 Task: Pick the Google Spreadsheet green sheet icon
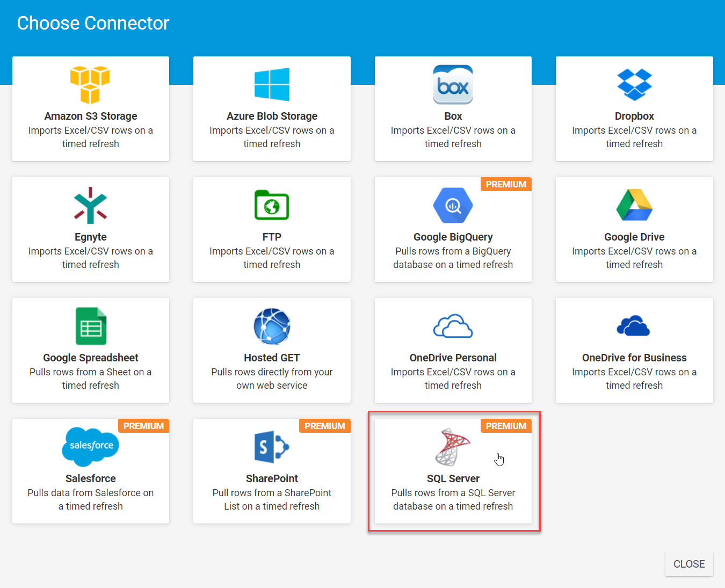pos(91,326)
